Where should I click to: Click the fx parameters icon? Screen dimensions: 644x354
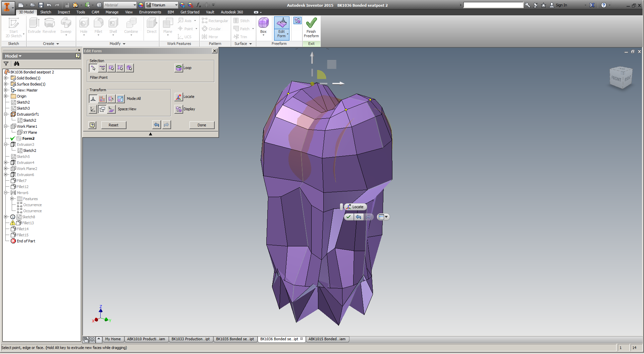click(x=199, y=5)
